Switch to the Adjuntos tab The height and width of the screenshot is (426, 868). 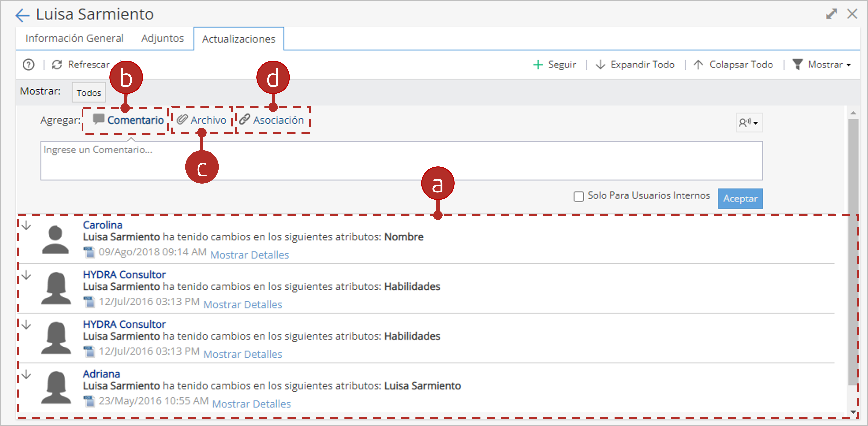click(x=162, y=38)
